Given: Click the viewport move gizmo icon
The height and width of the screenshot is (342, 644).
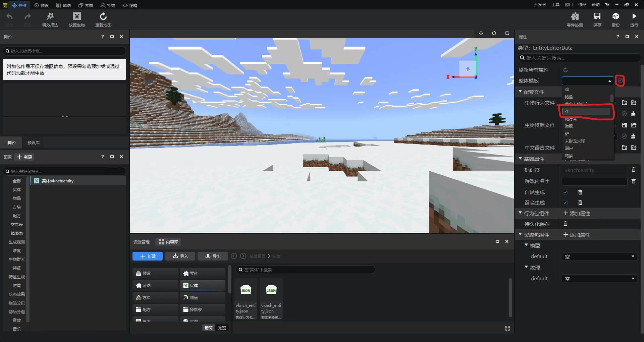Looking at the screenshot, I should point(481,33).
